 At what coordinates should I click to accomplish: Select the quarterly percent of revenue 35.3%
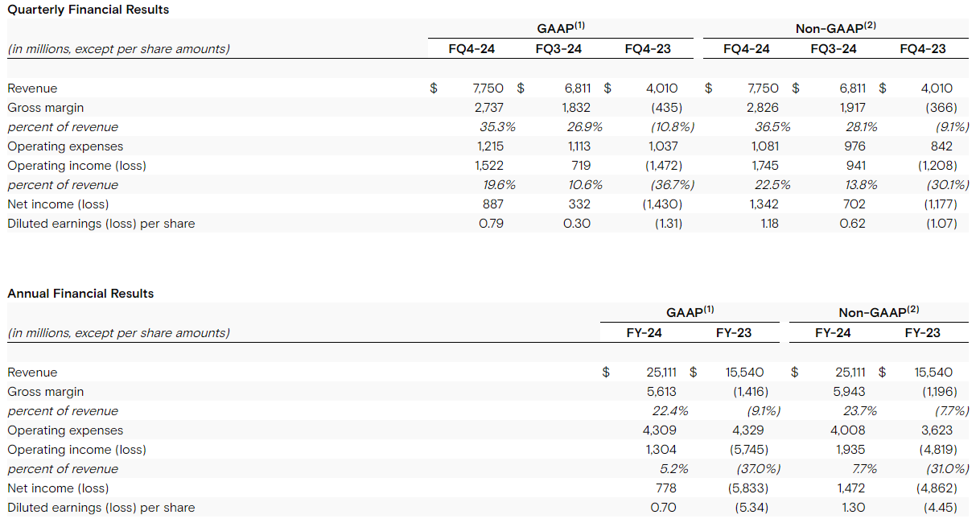497,127
